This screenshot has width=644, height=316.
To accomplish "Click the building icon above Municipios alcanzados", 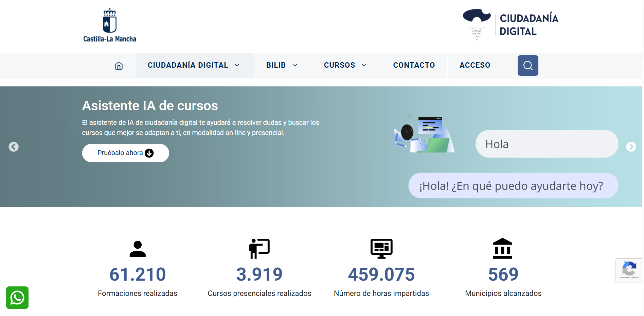I will [503, 248].
